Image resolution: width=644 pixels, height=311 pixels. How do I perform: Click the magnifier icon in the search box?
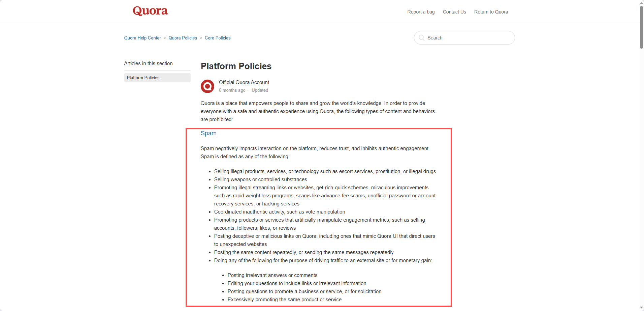(x=421, y=38)
